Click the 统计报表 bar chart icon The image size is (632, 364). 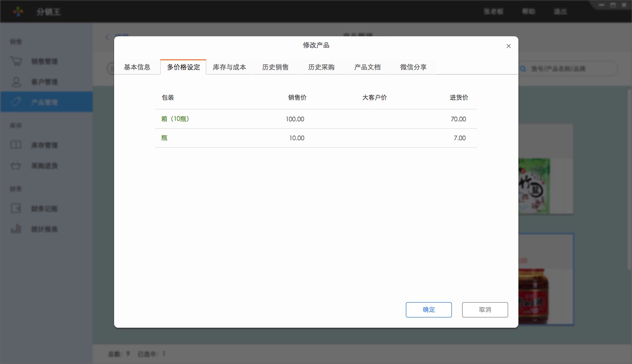pyautogui.click(x=16, y=229)
